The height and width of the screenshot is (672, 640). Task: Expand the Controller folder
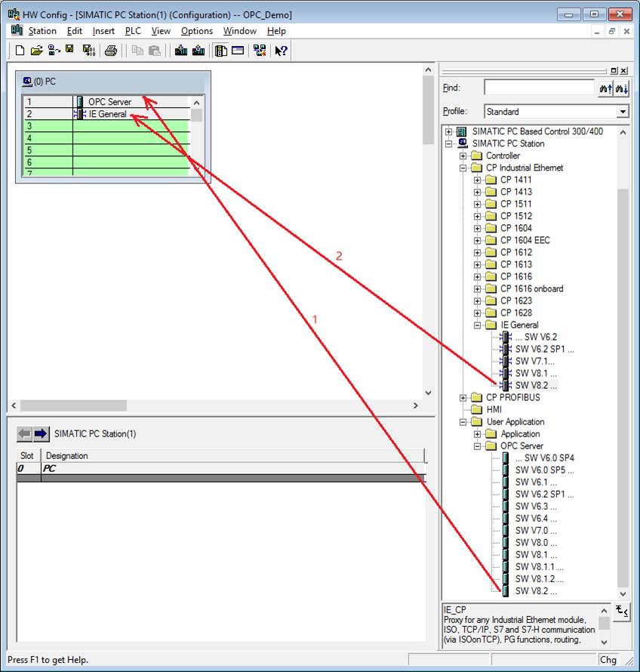coord(463,156)
